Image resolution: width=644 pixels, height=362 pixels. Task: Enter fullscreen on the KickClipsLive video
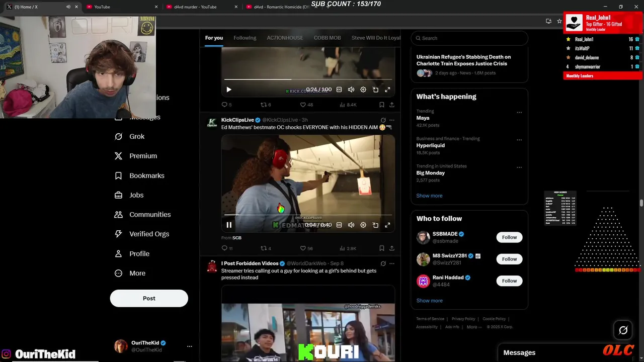click(x=387, y=225)
